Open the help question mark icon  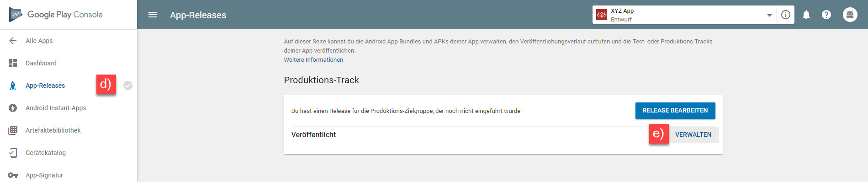[826, 15]
